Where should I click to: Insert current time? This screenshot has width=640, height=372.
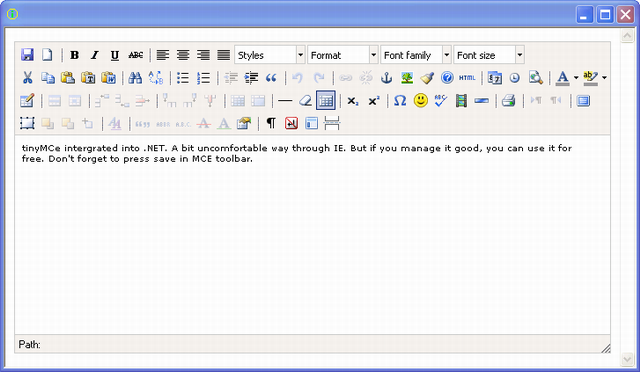coord(515,78)
